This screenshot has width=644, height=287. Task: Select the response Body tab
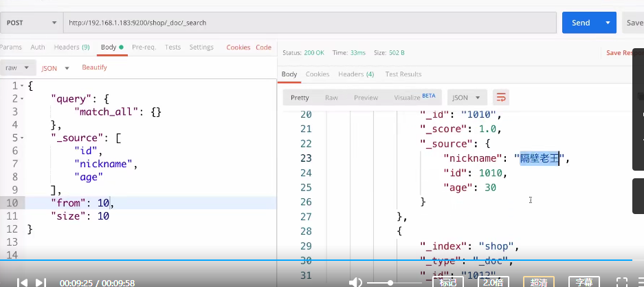[289, 74]
